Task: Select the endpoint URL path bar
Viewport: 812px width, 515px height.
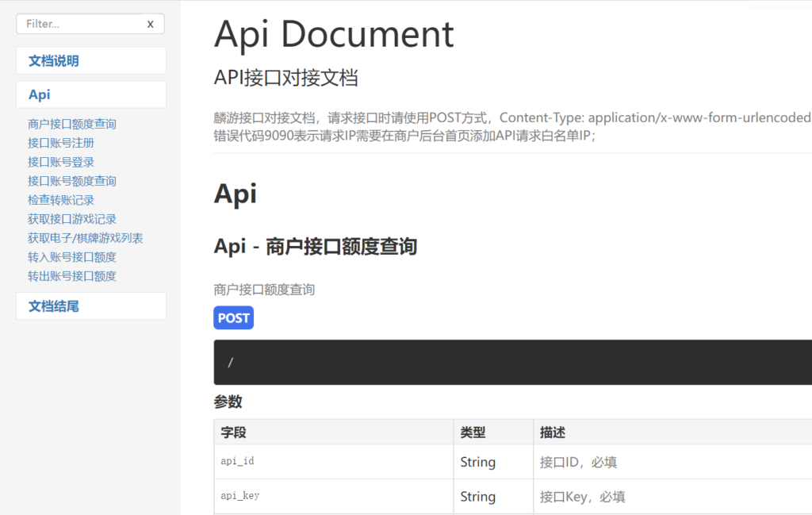Action: pos(512,362)
